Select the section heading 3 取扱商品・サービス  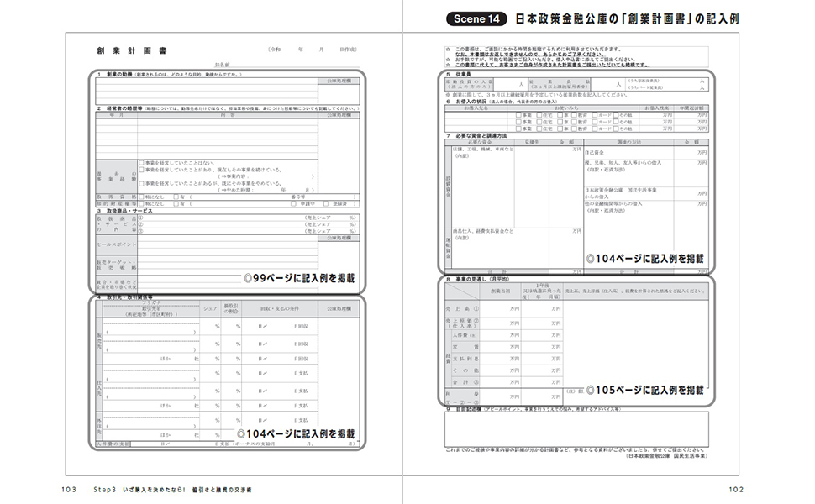pos(124,211)
